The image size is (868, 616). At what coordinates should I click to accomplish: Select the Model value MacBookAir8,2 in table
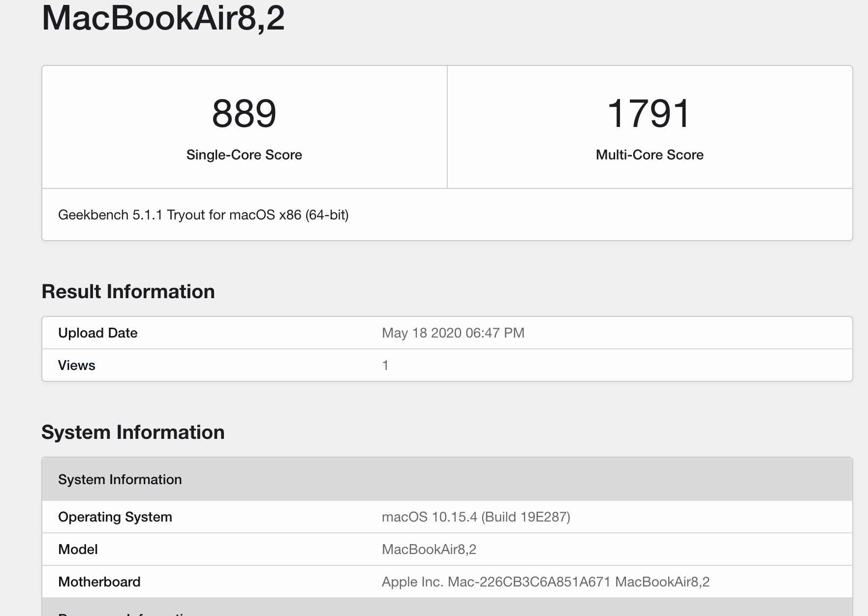429,550
